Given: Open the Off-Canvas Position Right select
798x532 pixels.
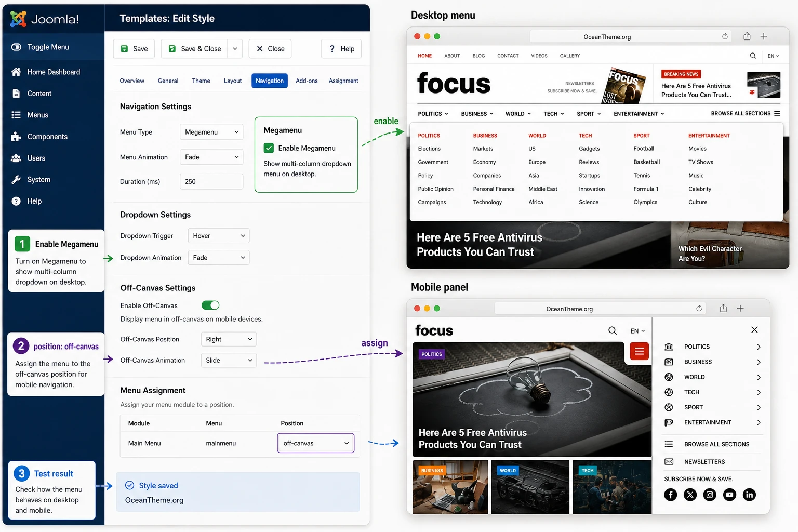Looking at the screenshot, I should click(x=229, y=339).
